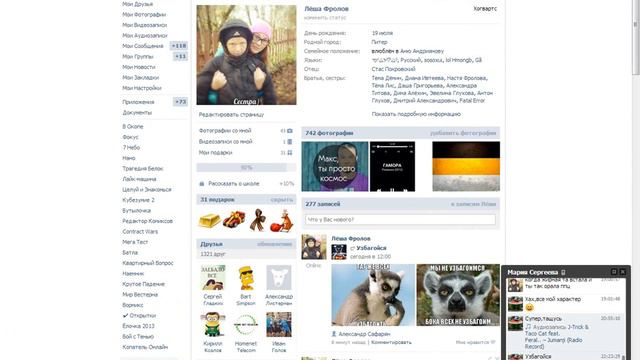Open Стас Покровский father link
640x360 pixels.
click(x=393, y=69)
